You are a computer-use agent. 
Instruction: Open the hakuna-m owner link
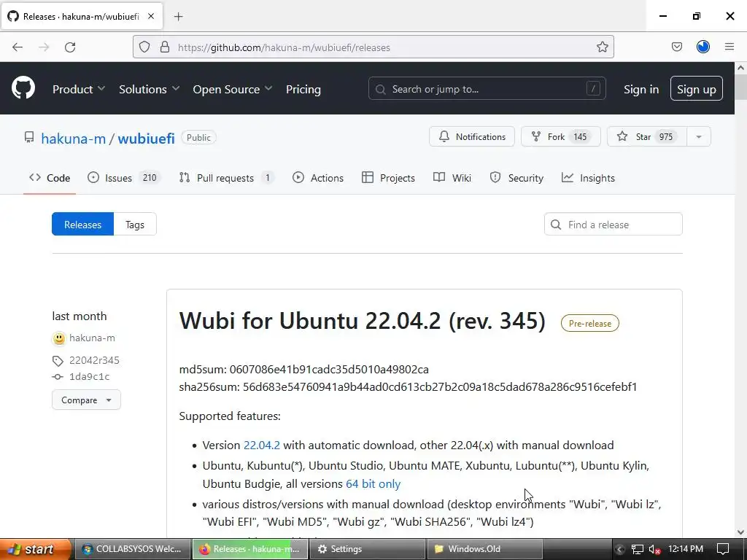(74, 138)
